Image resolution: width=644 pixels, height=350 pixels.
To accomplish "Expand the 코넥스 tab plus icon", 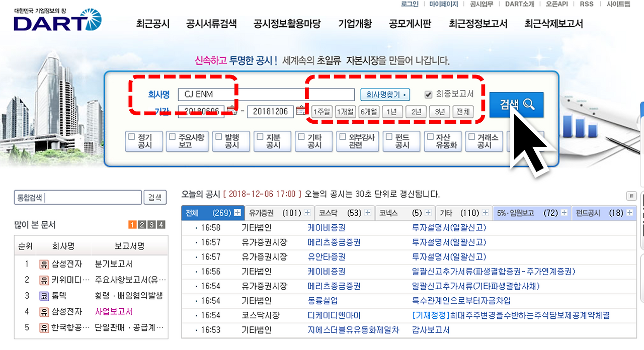I will (428, 213).
